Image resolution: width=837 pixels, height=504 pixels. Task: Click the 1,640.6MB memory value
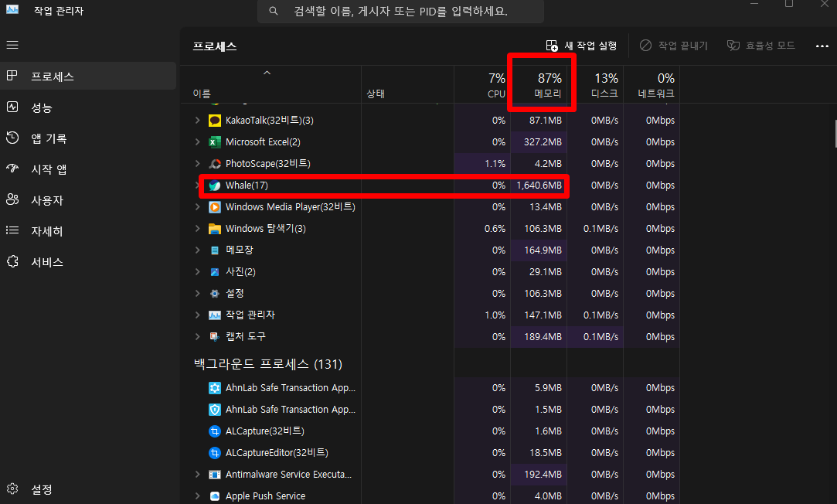pyautogui.click(x=539, y=186)
